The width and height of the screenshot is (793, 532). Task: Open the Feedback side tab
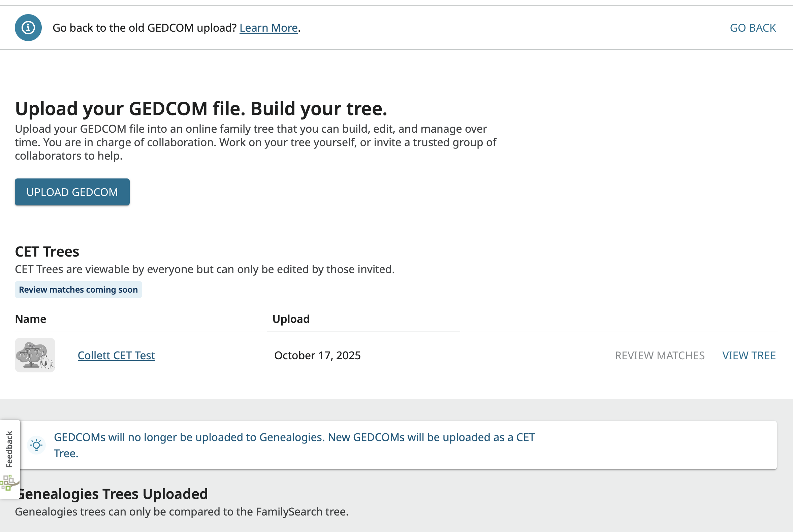tap(9, 449)
